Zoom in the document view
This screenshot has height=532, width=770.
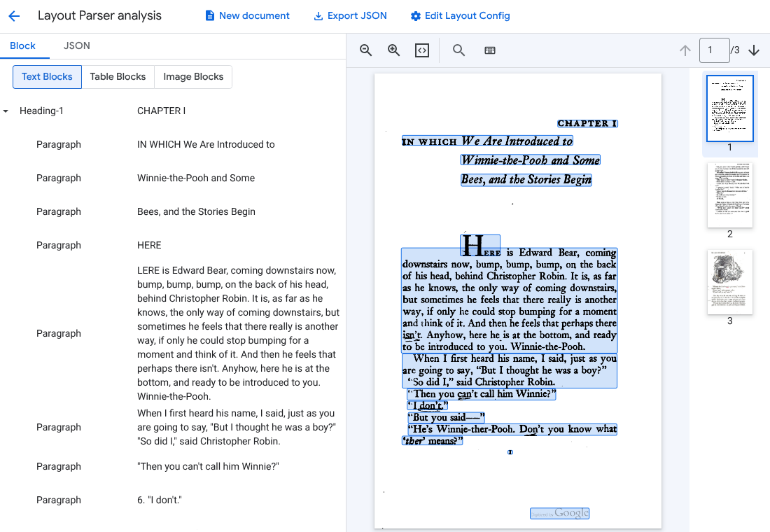click(x=394, y=50)
